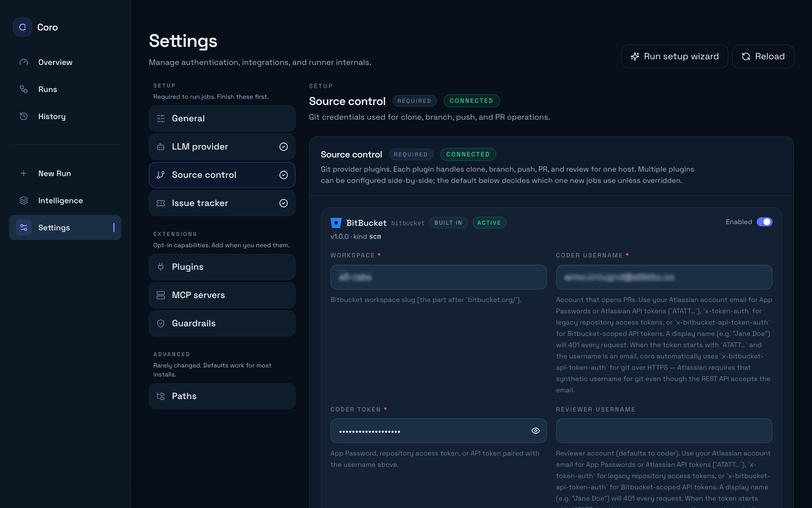Click the EXTENSIONS section label
Screen dimensions: 812x508
(175, 234)
